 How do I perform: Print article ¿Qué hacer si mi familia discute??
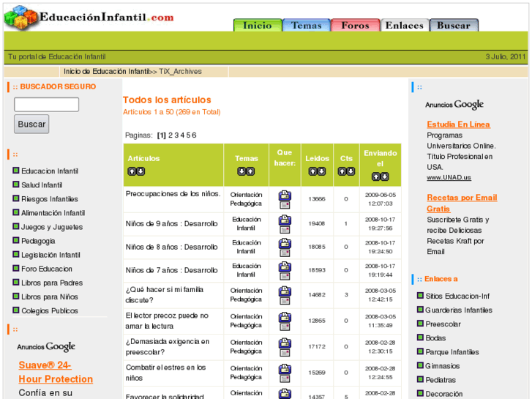point(285,291)
